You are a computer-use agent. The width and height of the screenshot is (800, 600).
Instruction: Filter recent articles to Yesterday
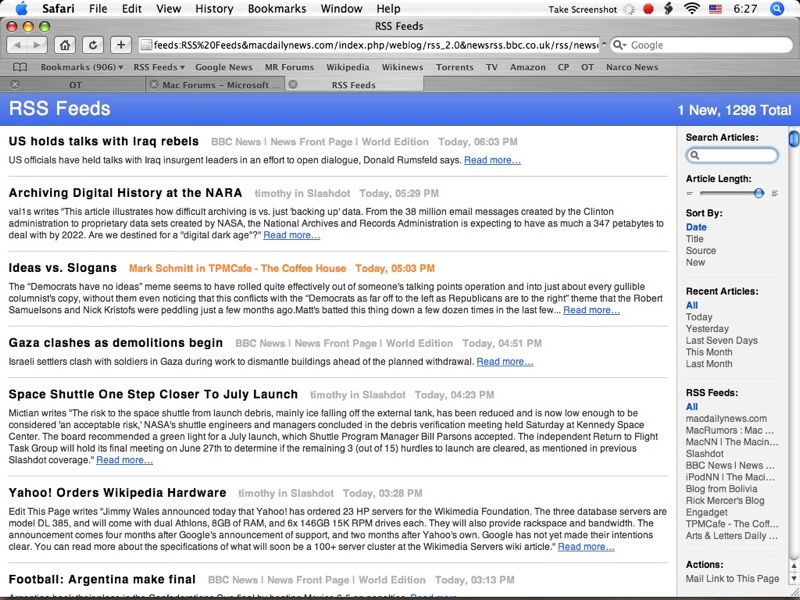point(707,329)
